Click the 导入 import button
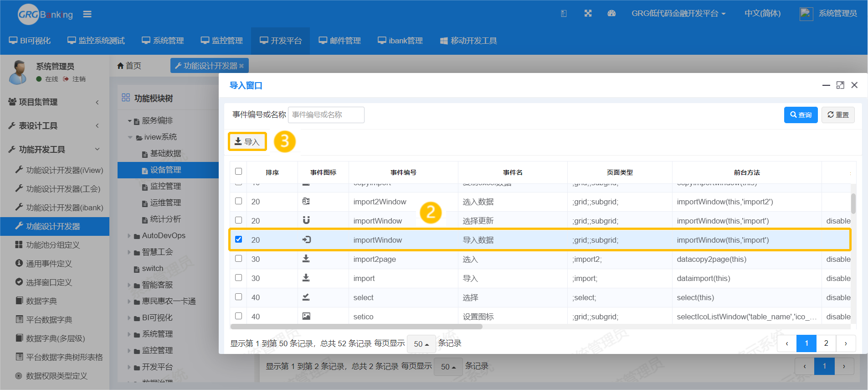The image size is (868, 390). pos(247,142)
